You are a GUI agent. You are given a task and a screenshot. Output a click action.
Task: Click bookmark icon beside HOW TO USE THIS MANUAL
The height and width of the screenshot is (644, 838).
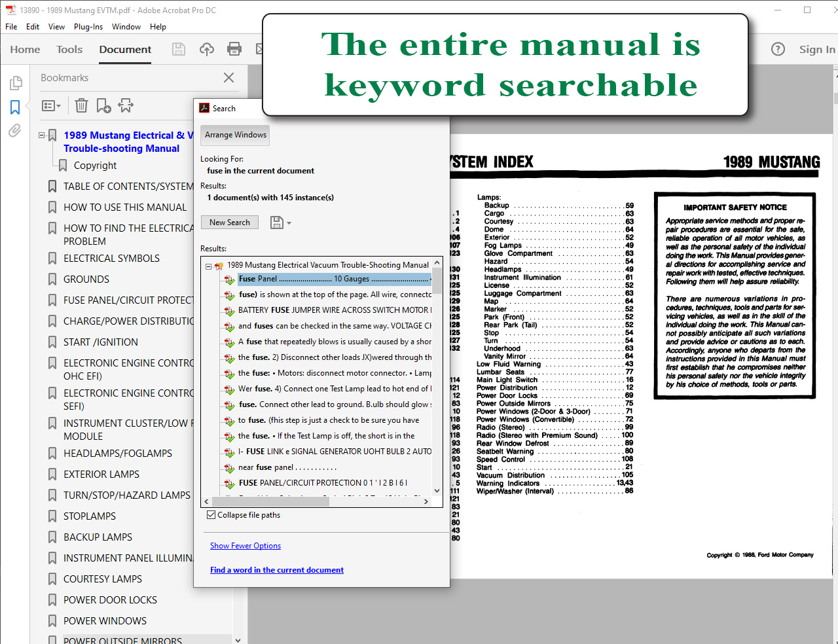point(52,207)
